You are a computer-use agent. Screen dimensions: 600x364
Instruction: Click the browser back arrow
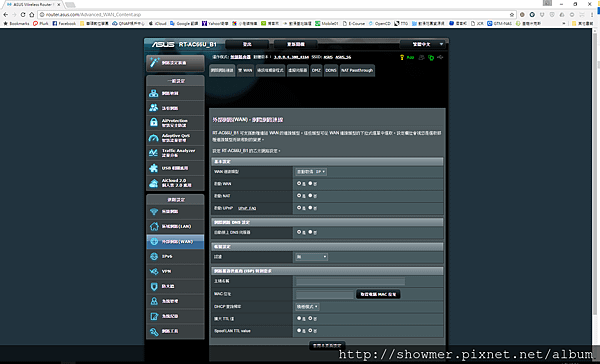pyautogui.click(x=5, y=15)
